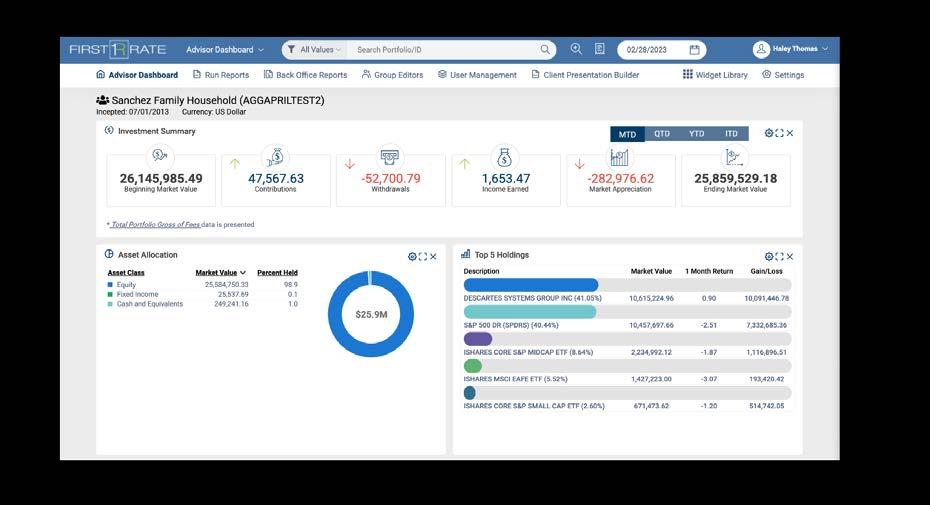Select the ITD period toggle
Screen dimensions: 930x505
(731, 134)
